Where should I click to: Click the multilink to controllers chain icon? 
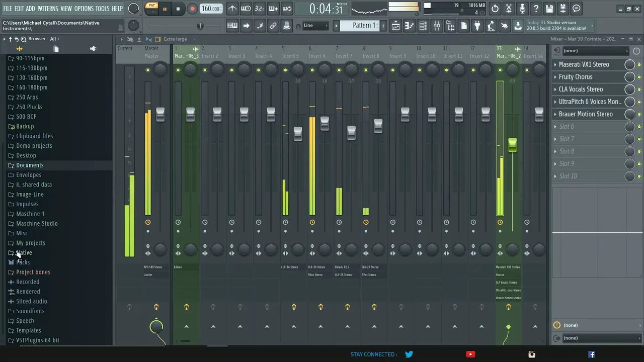(x=273, y=26)
